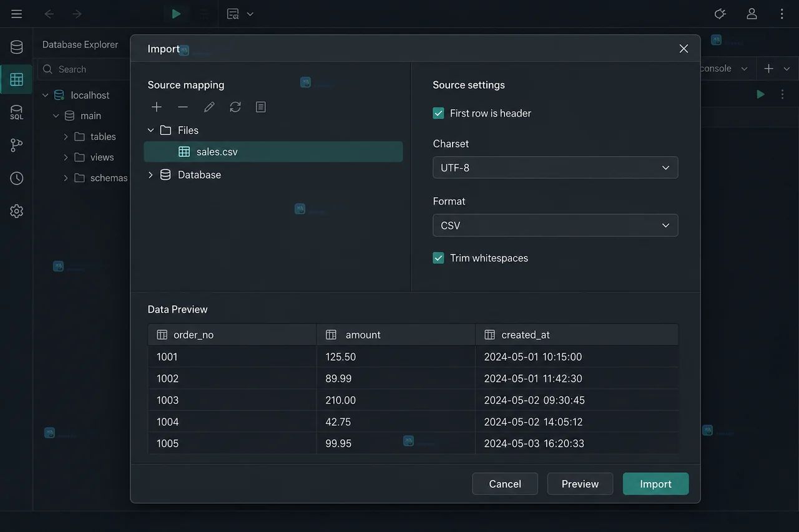Click the amount cell 42.75

point(396,422)
